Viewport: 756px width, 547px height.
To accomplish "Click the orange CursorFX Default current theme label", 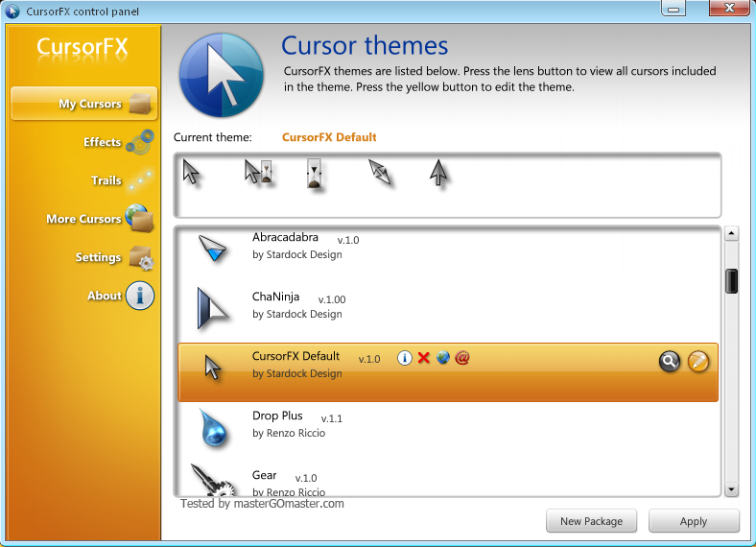I will [329, 137].
